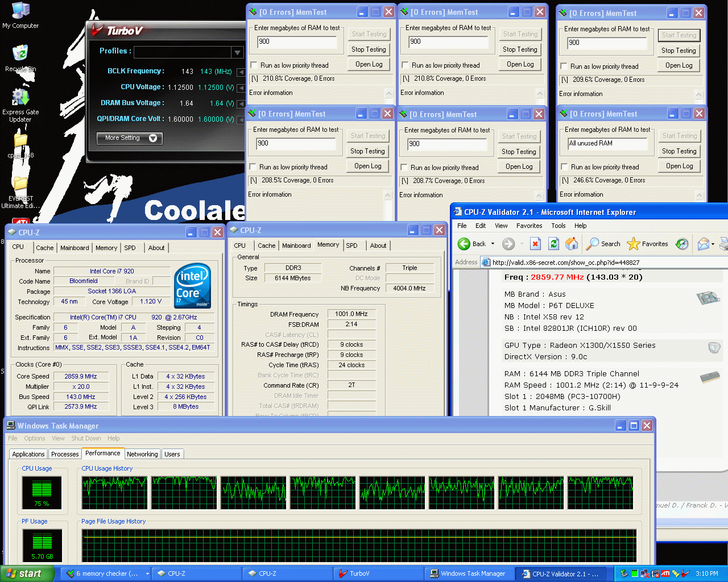Click the CPU Usage 75 % meter in Task Manager
The image size is (728, 582).
42,492
